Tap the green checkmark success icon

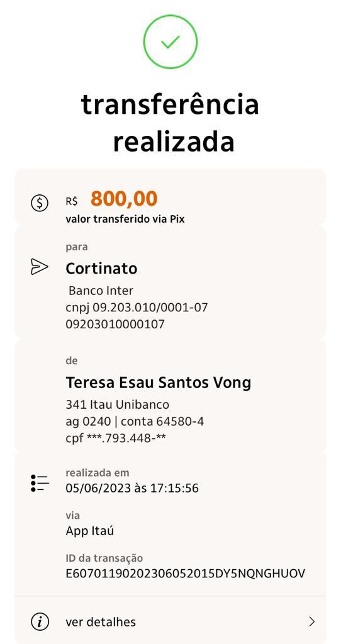(170, 42)
